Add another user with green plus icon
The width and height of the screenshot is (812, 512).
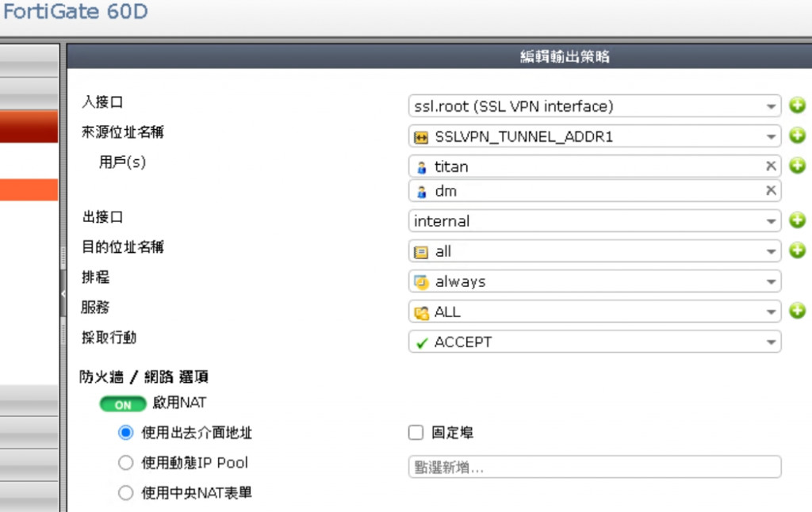point(797,166)
